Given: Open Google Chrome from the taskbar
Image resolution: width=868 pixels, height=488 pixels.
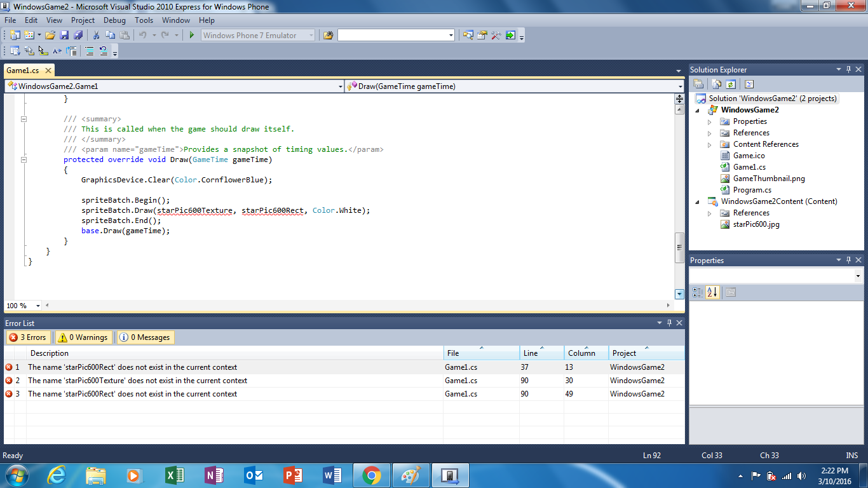Looking at the screenshot, I should [372, 475].
